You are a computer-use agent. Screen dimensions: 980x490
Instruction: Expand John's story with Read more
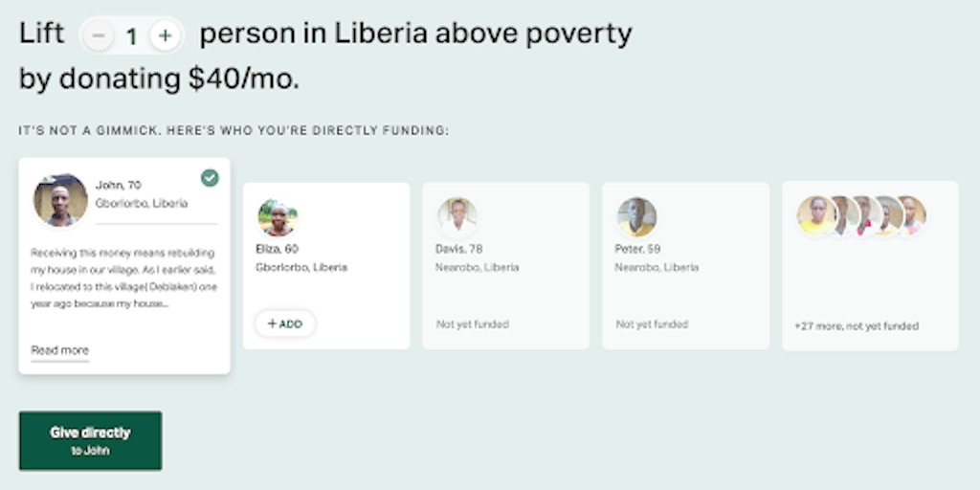[59, 350]
